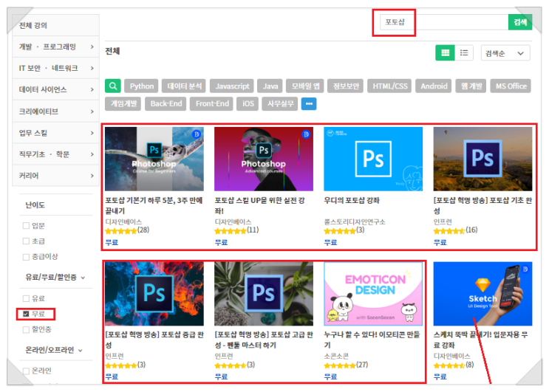Open the 우디의 포토샵 강좌 blue Ps thumbnail
The height and width of the screenshot is (392, 549).
click(x=373, y=159)
